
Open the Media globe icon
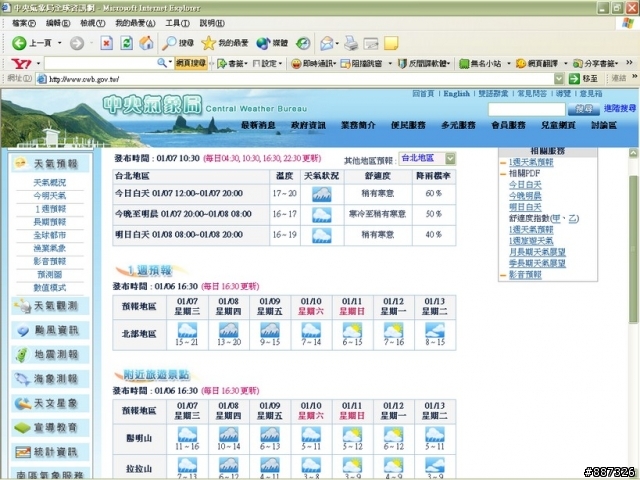pos(263,43)
